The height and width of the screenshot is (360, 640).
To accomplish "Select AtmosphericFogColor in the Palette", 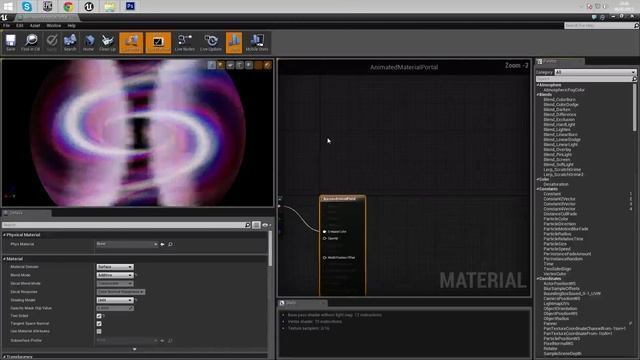I will point(564,90).
